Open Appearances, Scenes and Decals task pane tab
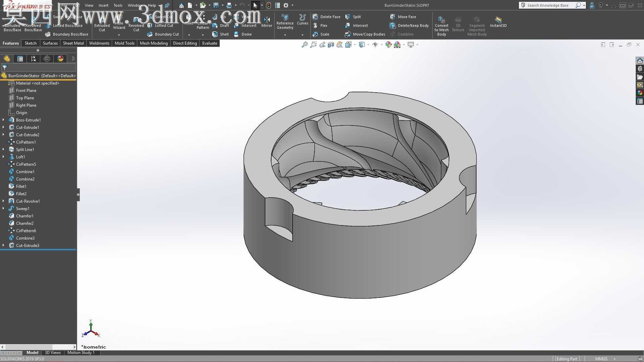Screen dimensions: 644x362 pyautogui.click(x=640, y=93)
